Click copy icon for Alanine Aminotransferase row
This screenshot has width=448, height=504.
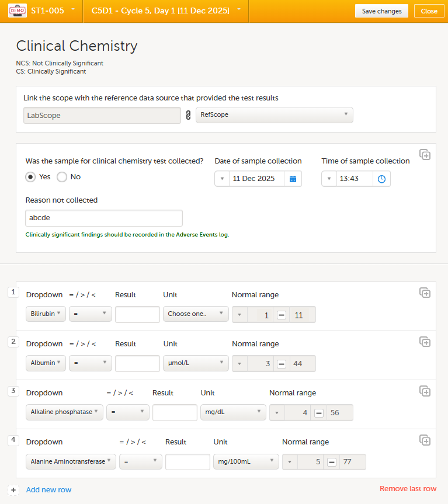(x=425, y=440)
